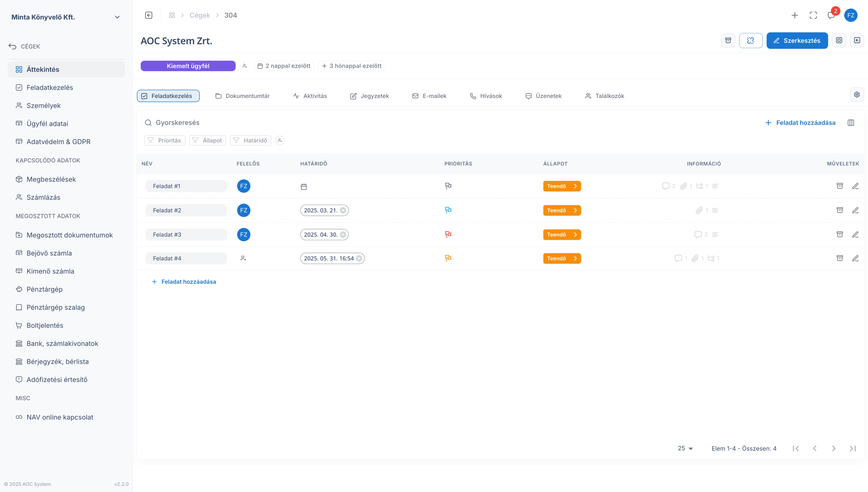
Task: Archive Feladat #2 with the archive icon
Action: [x=840, y=210]
